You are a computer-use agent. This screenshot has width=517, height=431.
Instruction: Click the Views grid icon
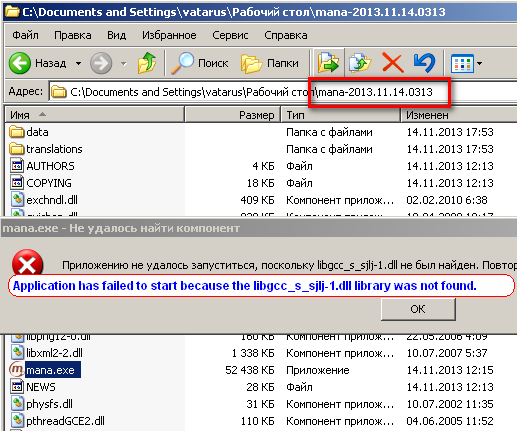(x=462, y=63)
